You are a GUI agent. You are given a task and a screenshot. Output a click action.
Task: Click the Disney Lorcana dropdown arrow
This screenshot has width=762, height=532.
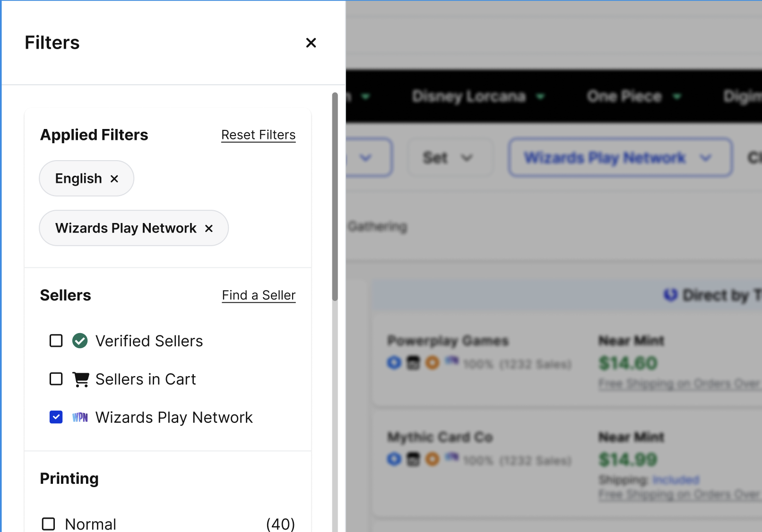[540, 97]
